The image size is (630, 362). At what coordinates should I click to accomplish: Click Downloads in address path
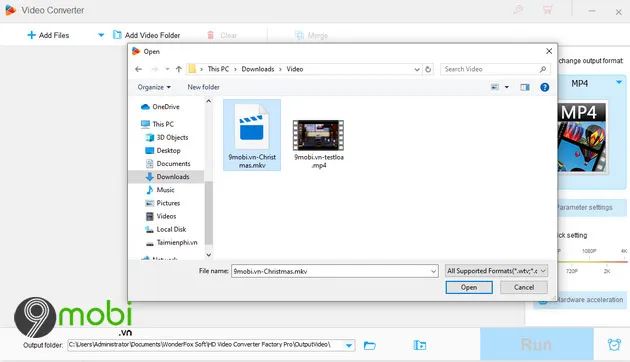[x=258, y=69]
